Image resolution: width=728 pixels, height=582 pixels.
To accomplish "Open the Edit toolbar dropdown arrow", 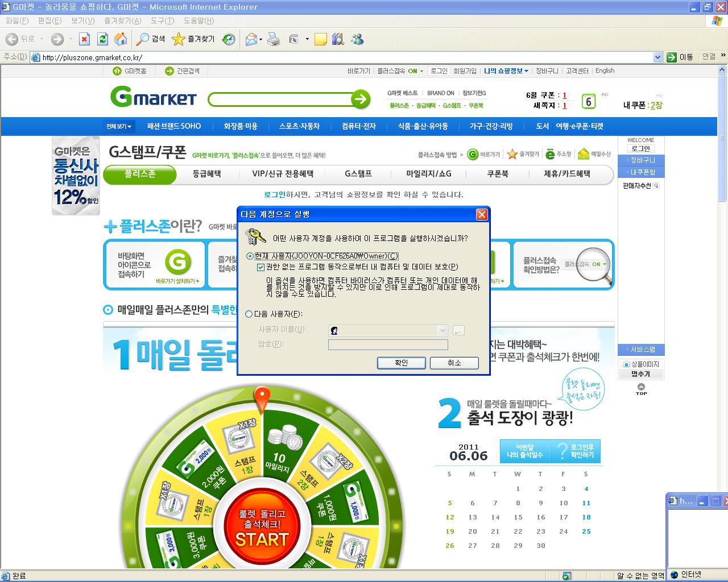I will [x=307, y=39].
